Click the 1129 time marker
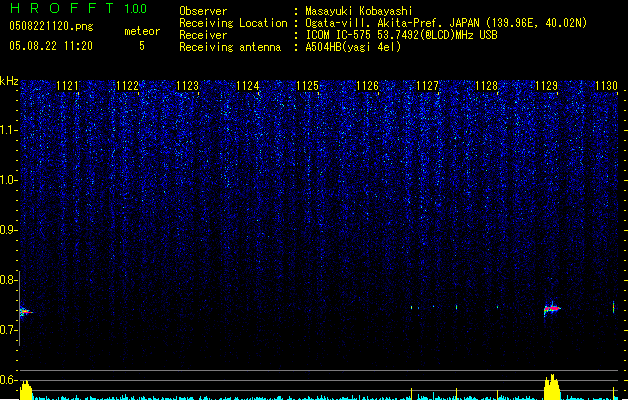 click(x=546, y=85)
